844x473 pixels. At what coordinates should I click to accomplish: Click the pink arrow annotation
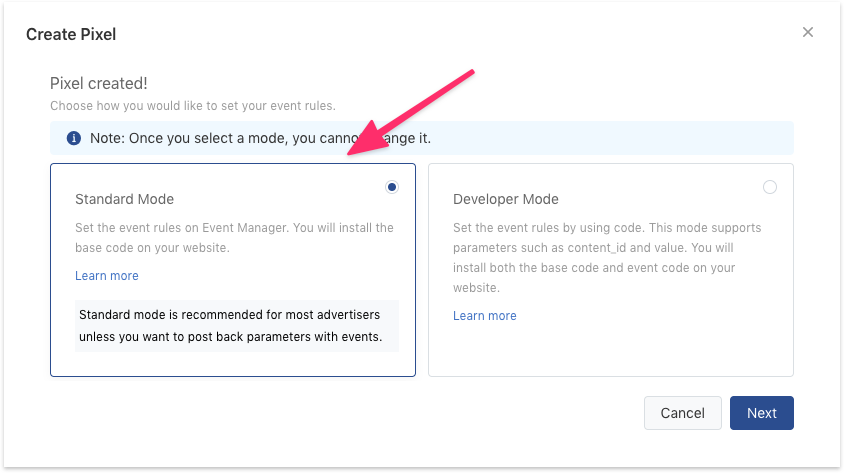[412, 111]
